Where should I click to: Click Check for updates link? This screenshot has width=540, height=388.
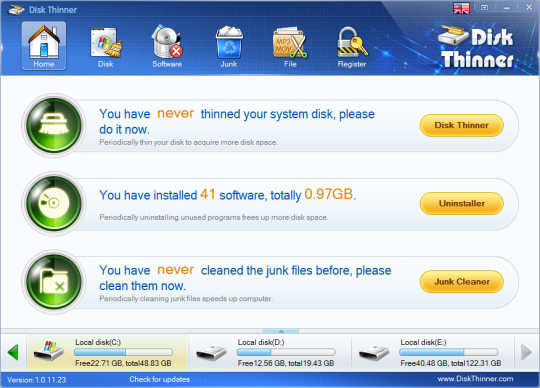(159, 379)
